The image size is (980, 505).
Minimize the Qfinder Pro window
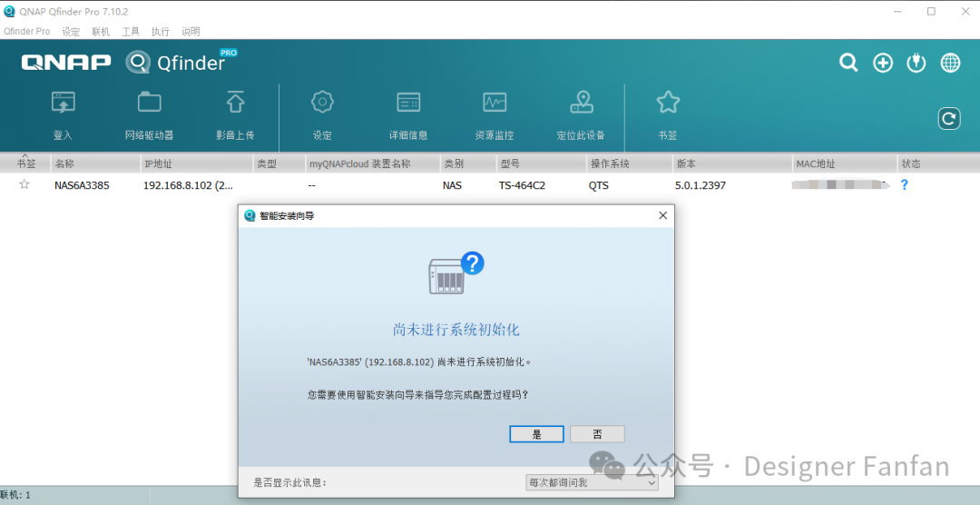pyautogui.click(x=897, y=11)
